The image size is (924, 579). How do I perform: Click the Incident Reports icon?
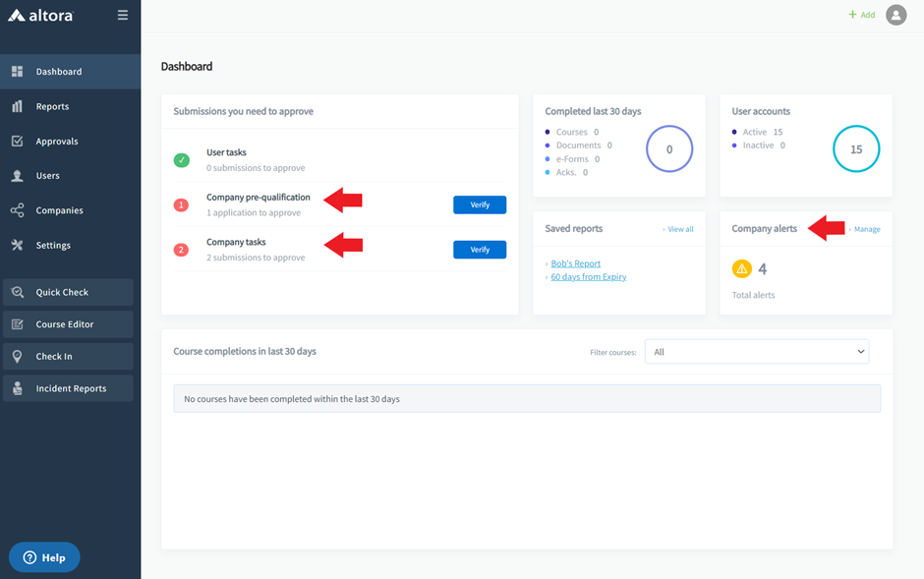[18, 388]
